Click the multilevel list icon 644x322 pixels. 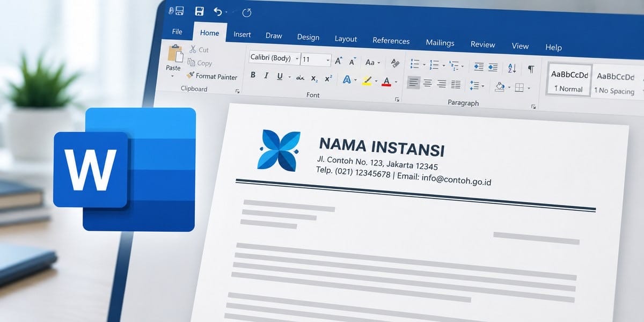coord(453,66)
